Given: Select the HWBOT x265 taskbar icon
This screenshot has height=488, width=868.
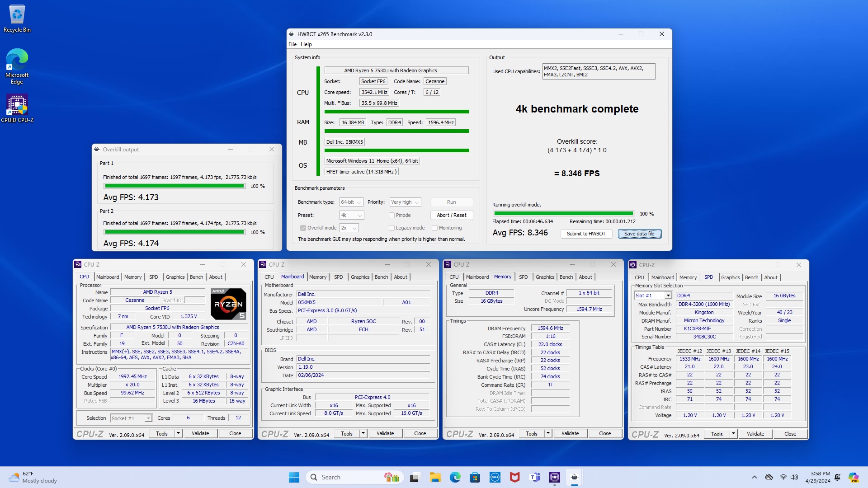Looking at the screenshot, I should click(x=575, y=477).
